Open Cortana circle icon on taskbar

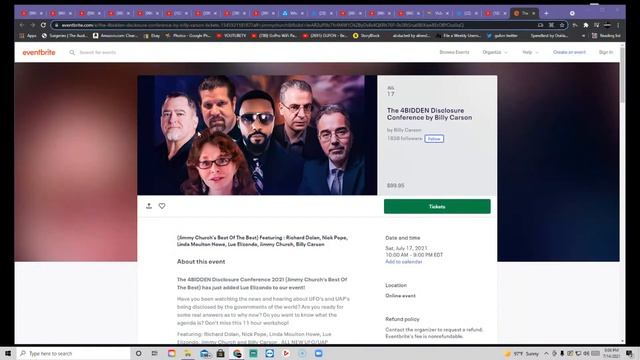(x=138, y=353)
